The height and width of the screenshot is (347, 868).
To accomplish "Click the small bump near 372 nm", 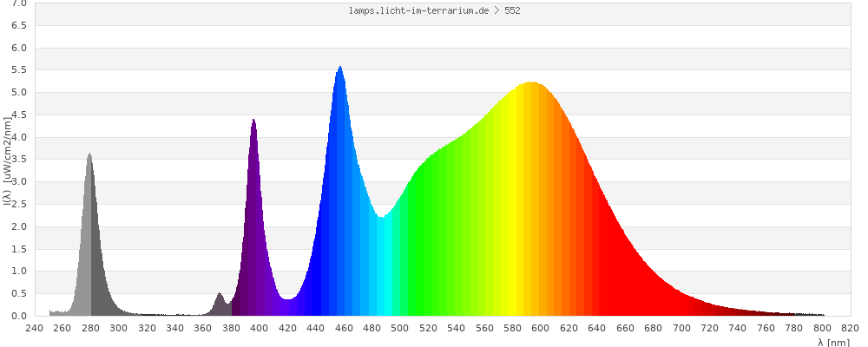I will tap(220, 296).
